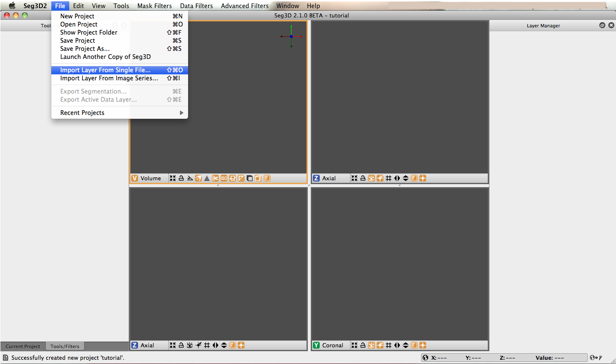Open the Help menu
The height and width of the screenshot is (364, 616).
[x=313, y=6]
